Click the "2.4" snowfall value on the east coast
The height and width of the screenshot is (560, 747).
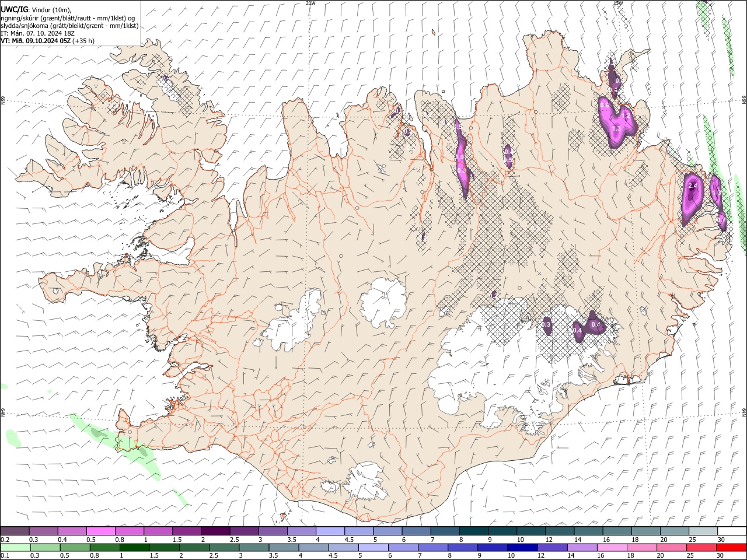[693, 185]
